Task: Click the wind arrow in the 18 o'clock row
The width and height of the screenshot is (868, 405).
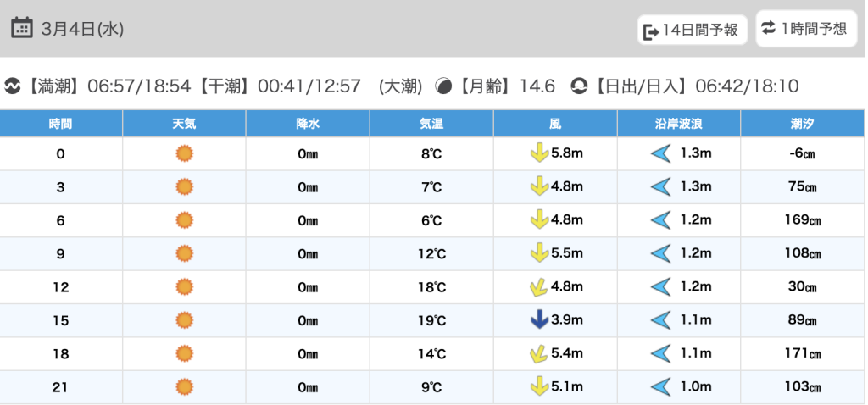Action: coord(538,353)
